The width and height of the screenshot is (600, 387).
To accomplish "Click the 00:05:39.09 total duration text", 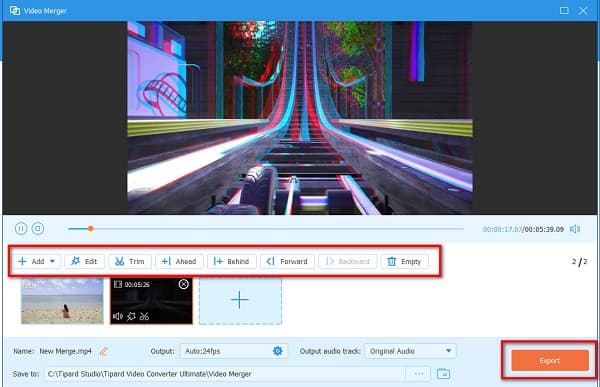I will pos(544,229).
